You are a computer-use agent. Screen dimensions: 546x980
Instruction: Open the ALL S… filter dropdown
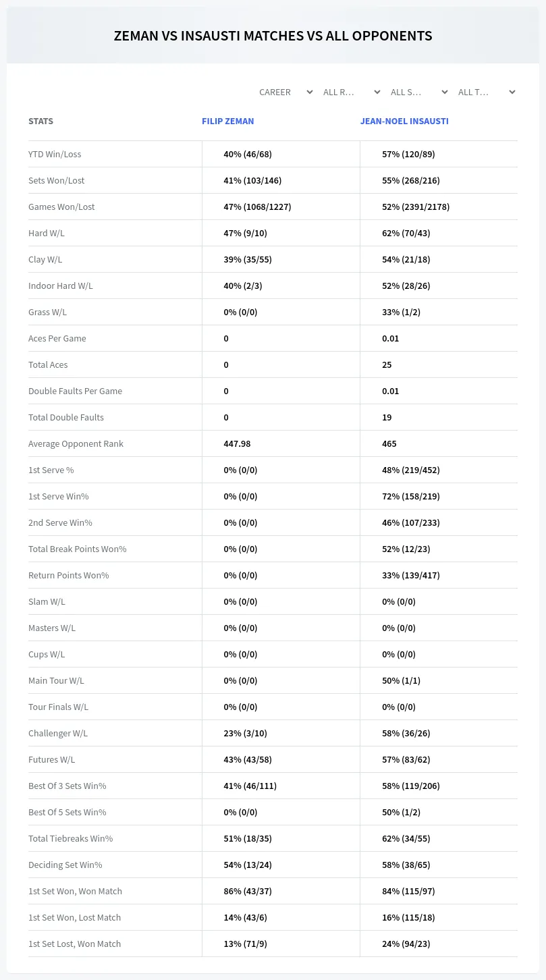418,92
